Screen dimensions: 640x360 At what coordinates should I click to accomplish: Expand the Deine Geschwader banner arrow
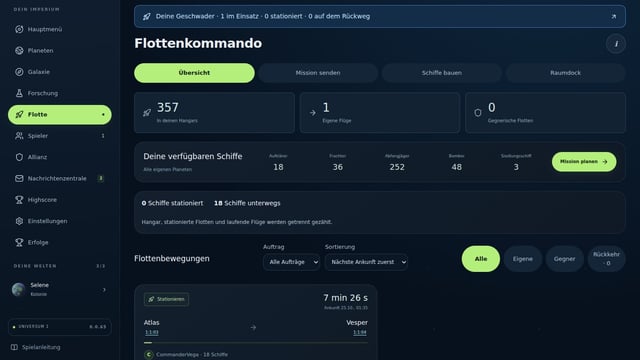[x=613, y=17]
